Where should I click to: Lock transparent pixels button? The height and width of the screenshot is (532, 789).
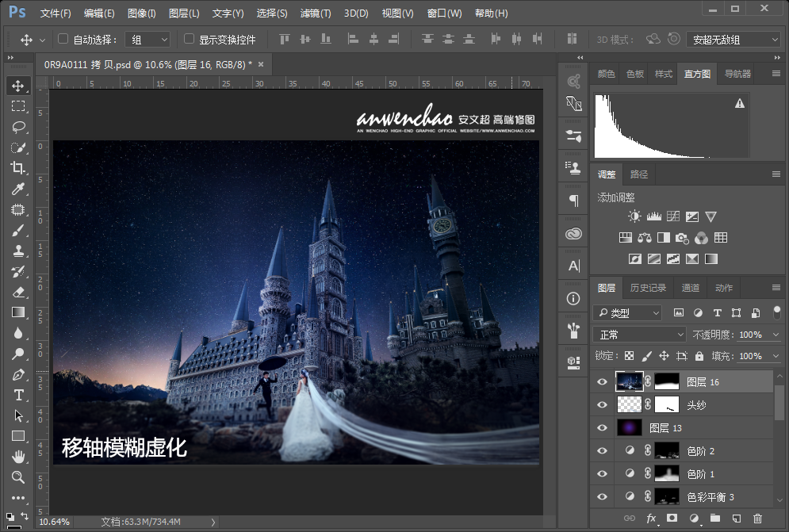[x=629, y=356]
